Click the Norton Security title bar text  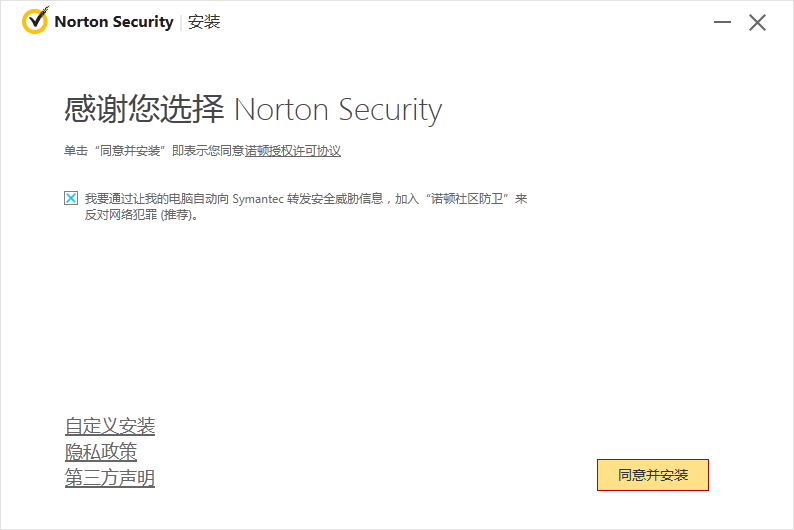click(113, 22)
